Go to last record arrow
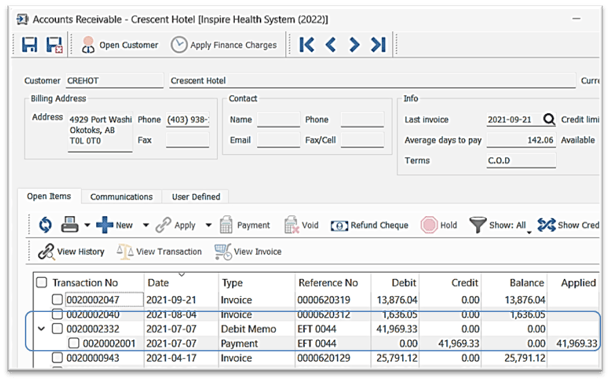This screenshot has height=381, width=610. tap(378, 44)
